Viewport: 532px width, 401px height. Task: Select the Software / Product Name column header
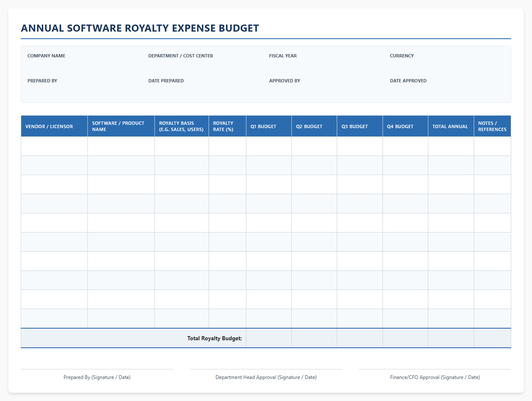(121, 126)
